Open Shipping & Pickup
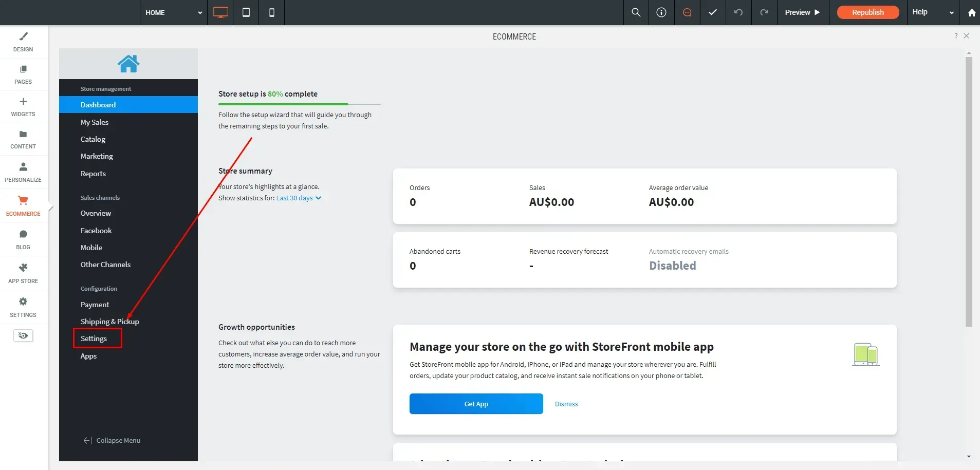This screenshot has height=470, width=980. coord(109,322)
